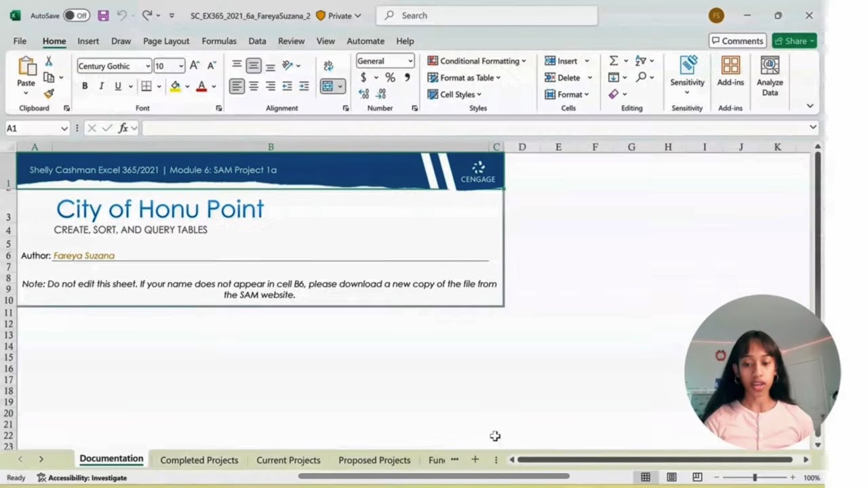This screenshot has width=868, height=488.
Task: Expand Format as Table menu
Action: coord(464,77)
